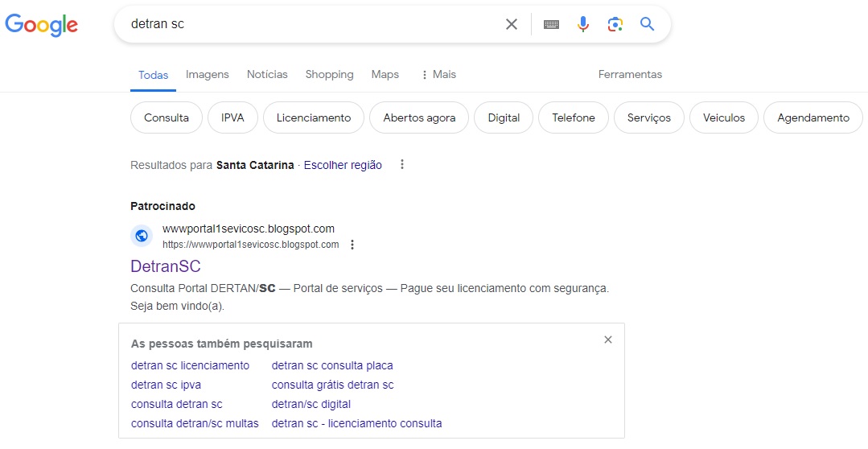Apply the Abertos agora filter chip
The image size is (868, 449).
tap(419, 117)
